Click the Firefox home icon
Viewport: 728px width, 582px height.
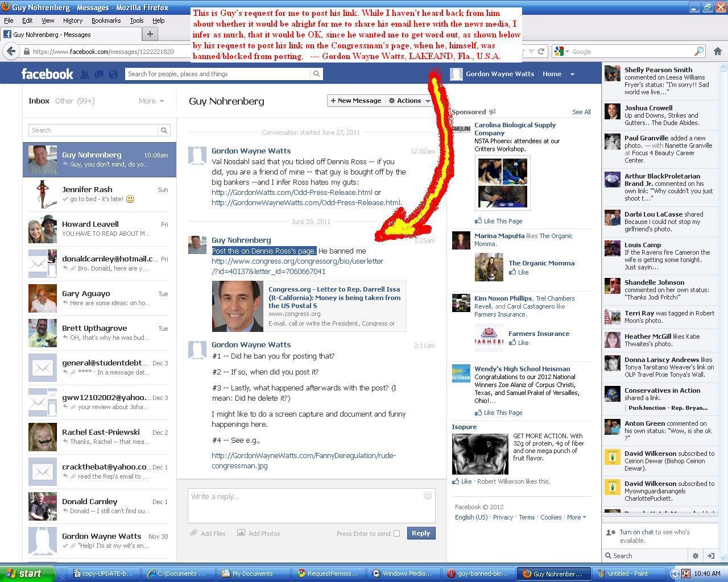pos(717,51)
